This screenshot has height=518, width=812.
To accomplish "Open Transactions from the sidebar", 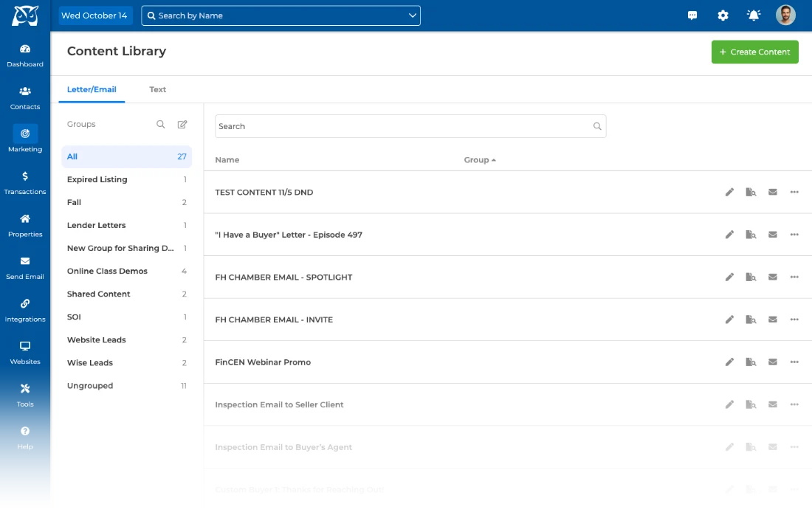I will [x=25, y=183].
